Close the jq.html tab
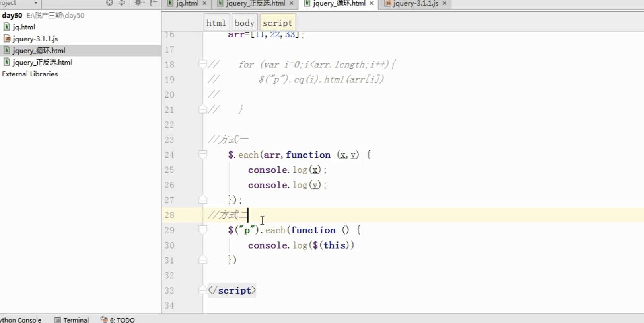 (x=204, y=3)
